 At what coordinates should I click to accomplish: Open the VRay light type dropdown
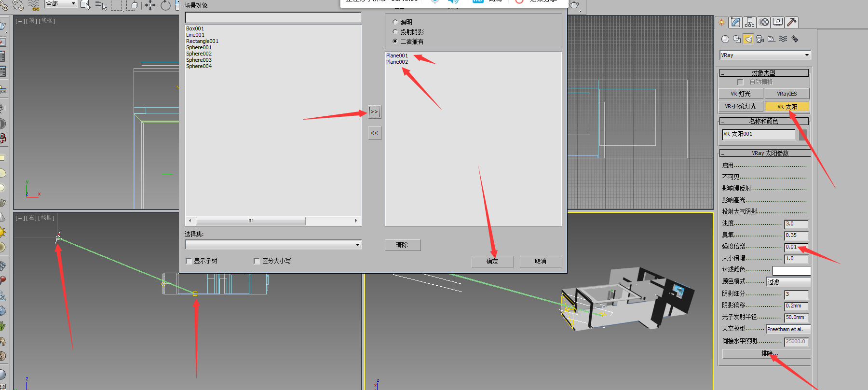pyautogui.click(x=765, y=55)
